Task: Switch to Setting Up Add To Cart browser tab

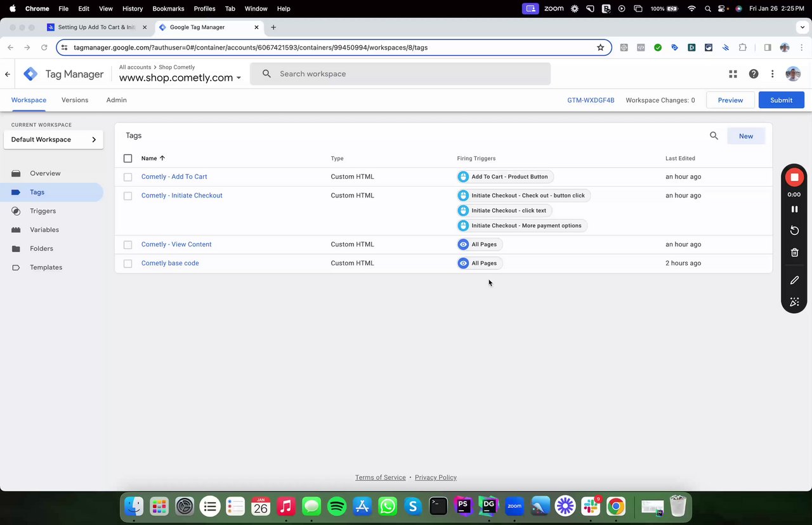Action: tap(96, 27)
